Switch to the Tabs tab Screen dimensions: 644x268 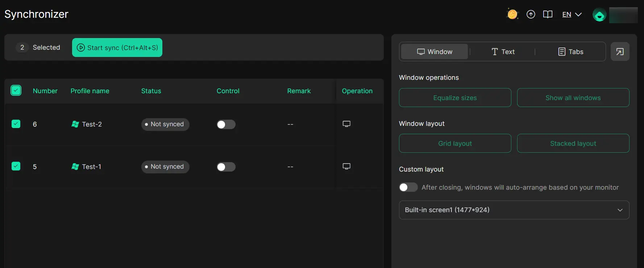[570, 52]
